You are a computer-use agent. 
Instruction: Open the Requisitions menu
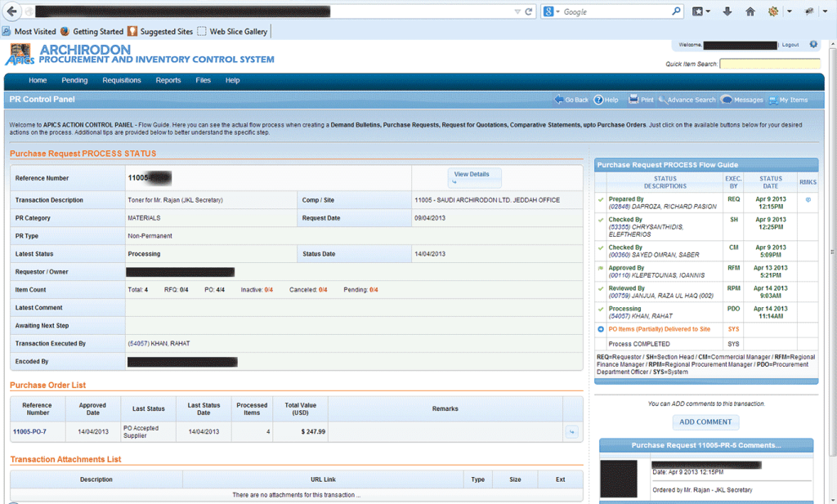pyautogui.click(x=121, y=80)
